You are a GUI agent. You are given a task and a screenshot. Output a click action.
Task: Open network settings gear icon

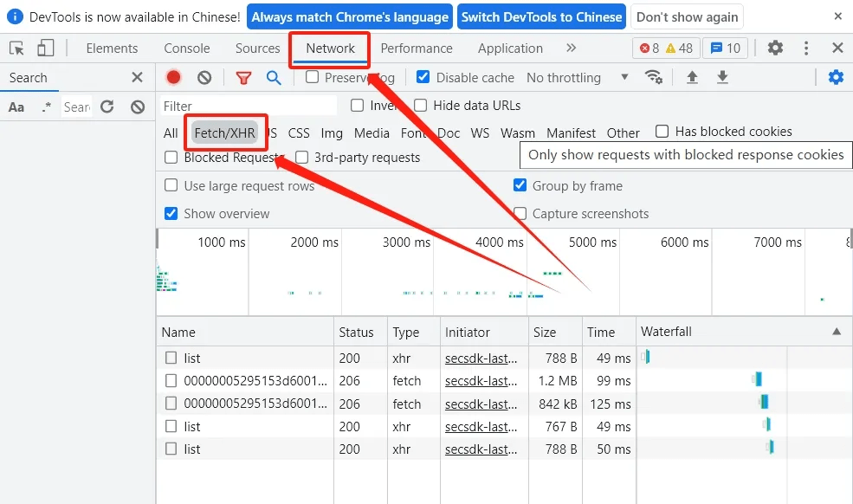click(x=836, y=77)
